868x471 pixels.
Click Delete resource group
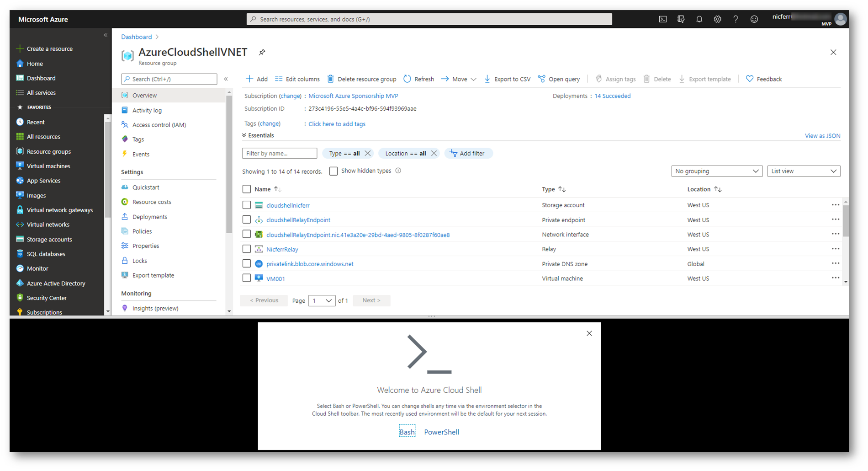tap(362, 79)
